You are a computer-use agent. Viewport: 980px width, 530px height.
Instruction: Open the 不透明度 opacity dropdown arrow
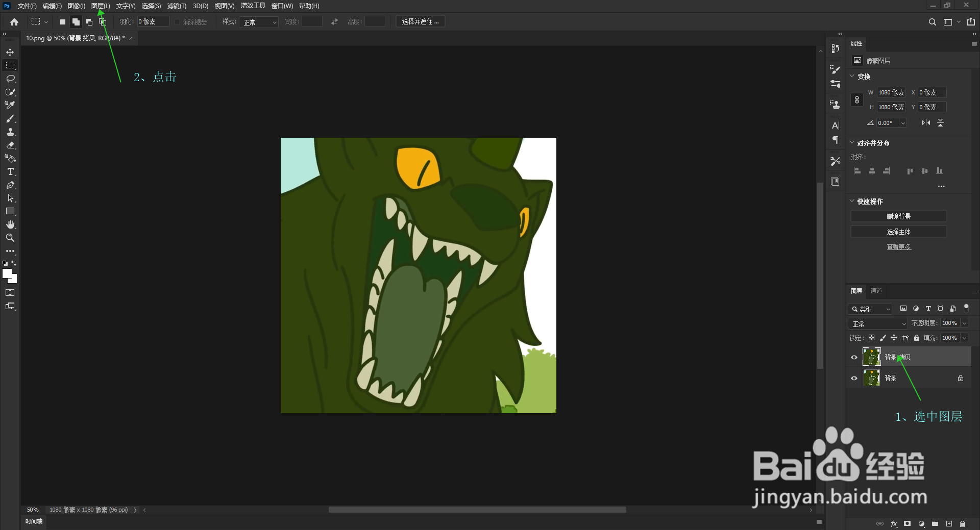pyautogui.click(x=964, y=323)
